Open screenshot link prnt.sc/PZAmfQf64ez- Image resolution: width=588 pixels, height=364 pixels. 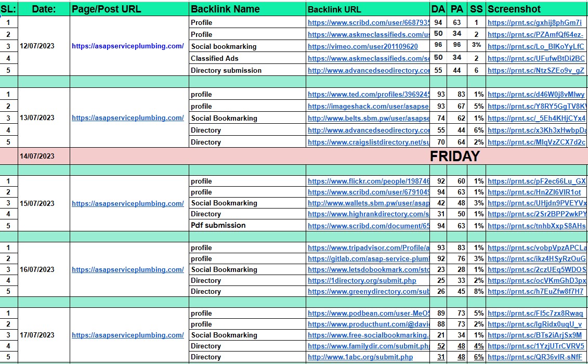pyautogui.click(x=535, y=34)
